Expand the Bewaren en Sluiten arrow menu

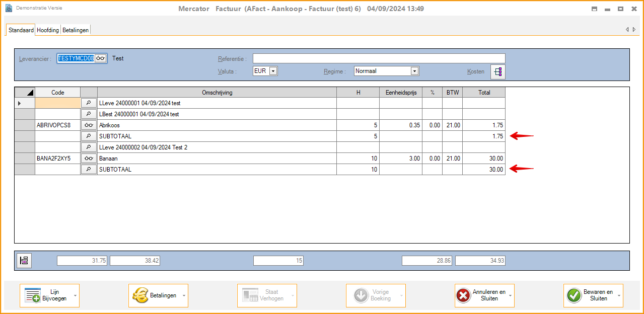pyautogui.click(x=619, y=295)
